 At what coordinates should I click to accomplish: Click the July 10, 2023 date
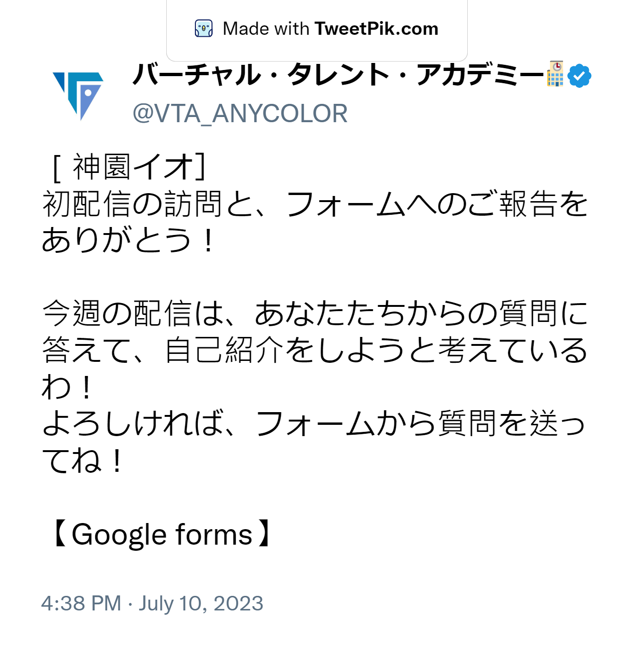click(x=201, y=604)
